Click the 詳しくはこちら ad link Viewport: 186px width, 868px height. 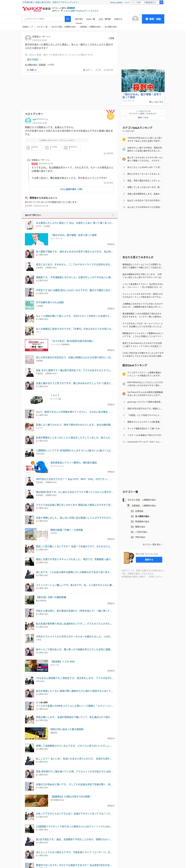156,102
